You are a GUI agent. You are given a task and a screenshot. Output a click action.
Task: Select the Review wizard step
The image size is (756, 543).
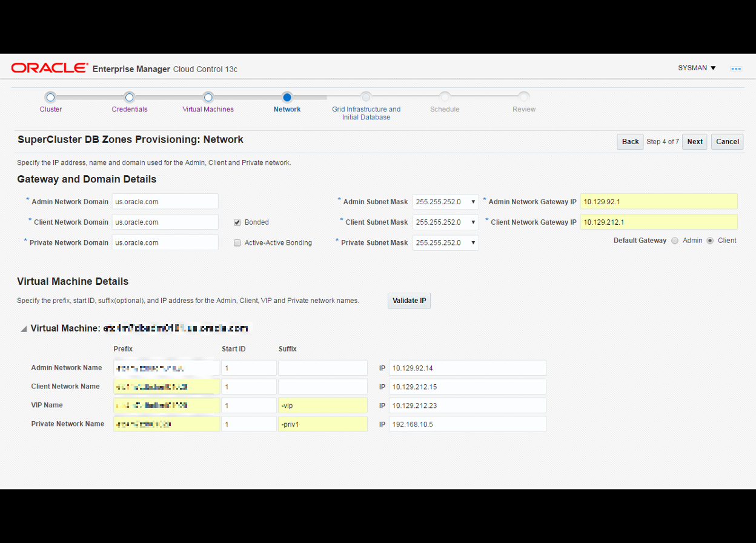tap(524, 109)
